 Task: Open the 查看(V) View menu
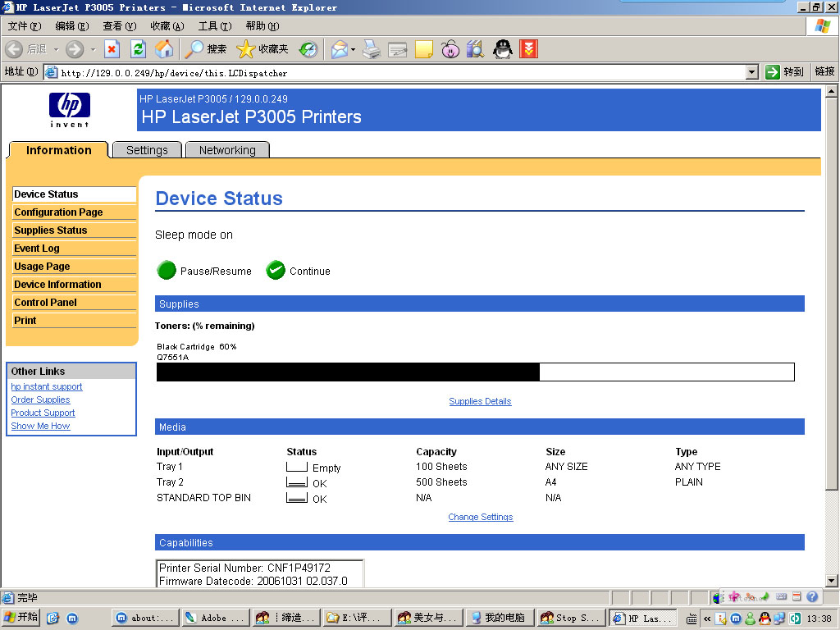point(120,26)
